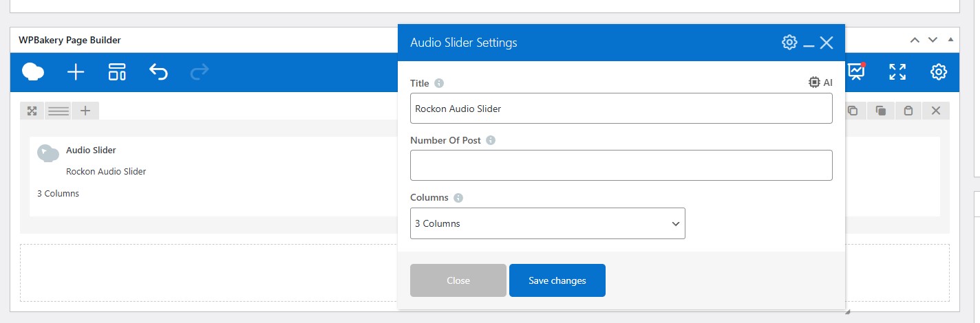Open Audio Slider Settings gear icon
This screenshot has width=980, height=323.
[x=789, y=43]
